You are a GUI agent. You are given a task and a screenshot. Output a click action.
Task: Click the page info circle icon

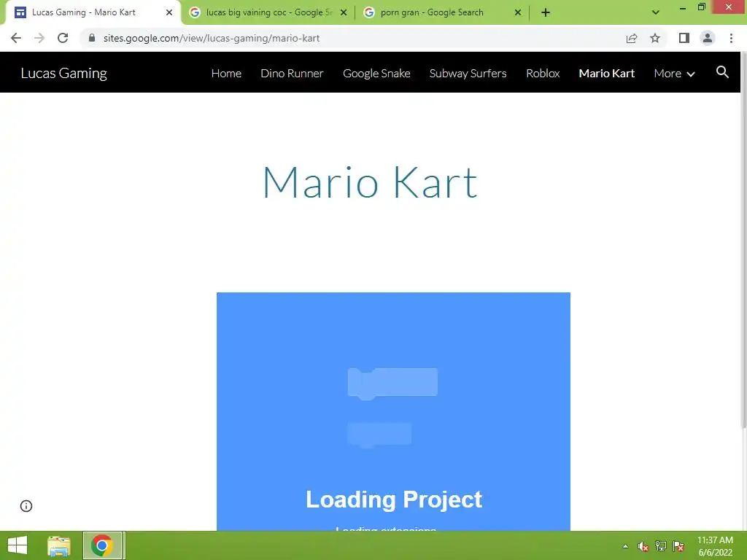tap(26, 506)
